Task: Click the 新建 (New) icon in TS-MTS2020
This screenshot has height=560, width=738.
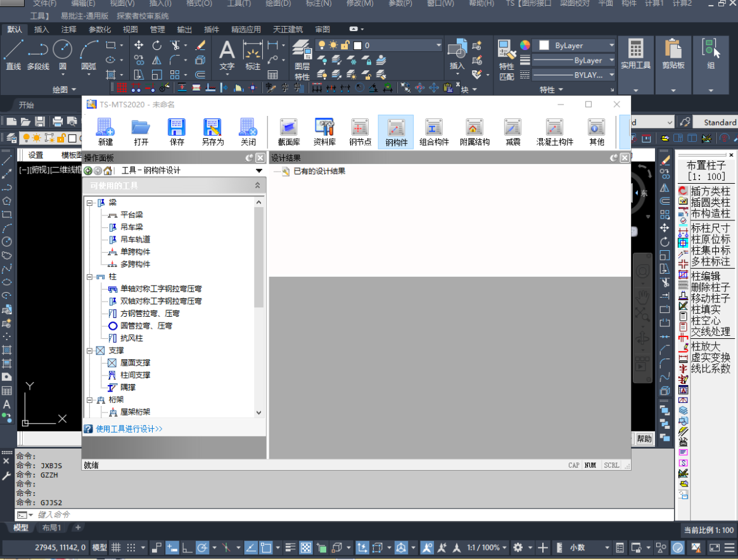Action: click(x=105, y=132)
